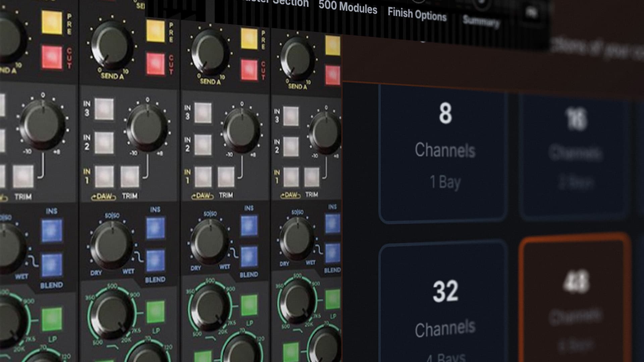644x362 pixels.
Task: Toggle TRIM on the rightmost strip
Action: click(312, 177)
